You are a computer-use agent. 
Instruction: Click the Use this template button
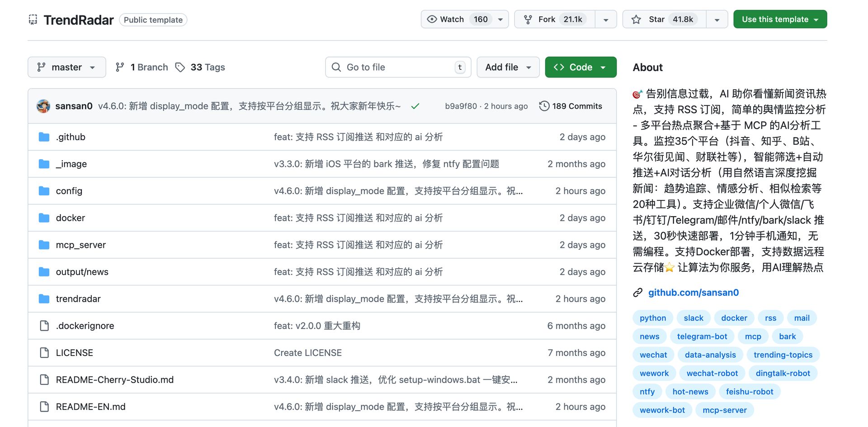(x=780, y=19)
